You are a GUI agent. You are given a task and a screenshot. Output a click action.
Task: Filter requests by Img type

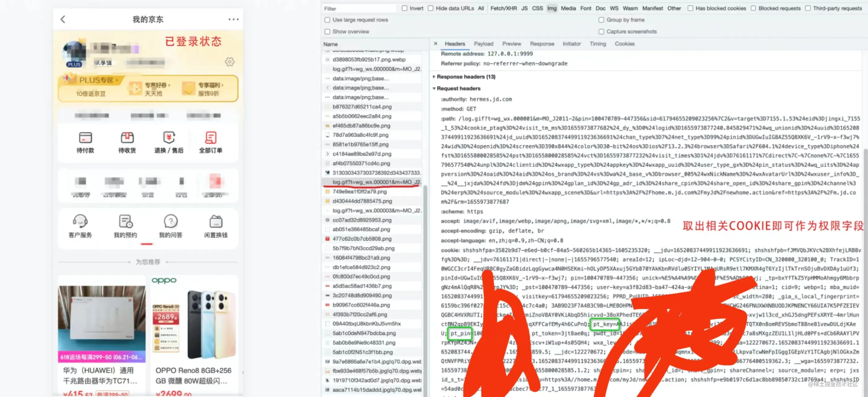click(x=552, y=8)
